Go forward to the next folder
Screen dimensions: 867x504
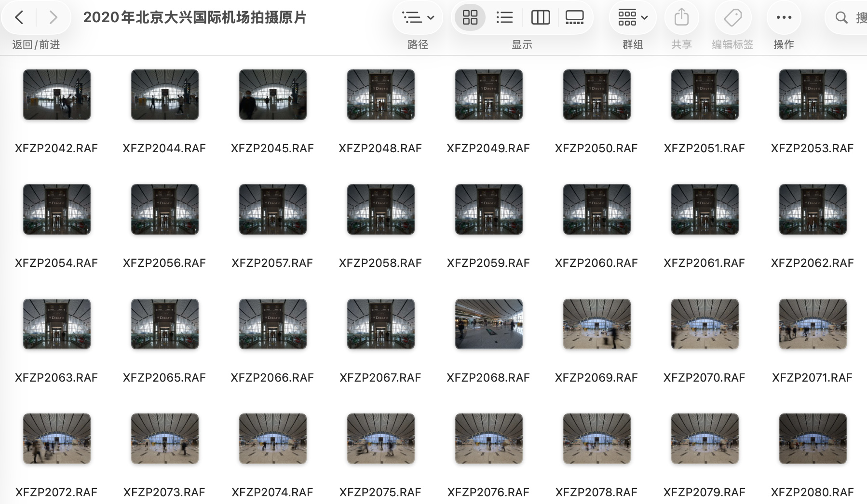pyautogui.click(x=53, y=18)
